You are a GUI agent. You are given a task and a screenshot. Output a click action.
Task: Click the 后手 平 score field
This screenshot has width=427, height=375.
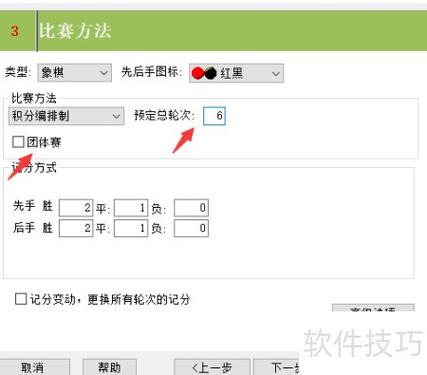point(131,228)
